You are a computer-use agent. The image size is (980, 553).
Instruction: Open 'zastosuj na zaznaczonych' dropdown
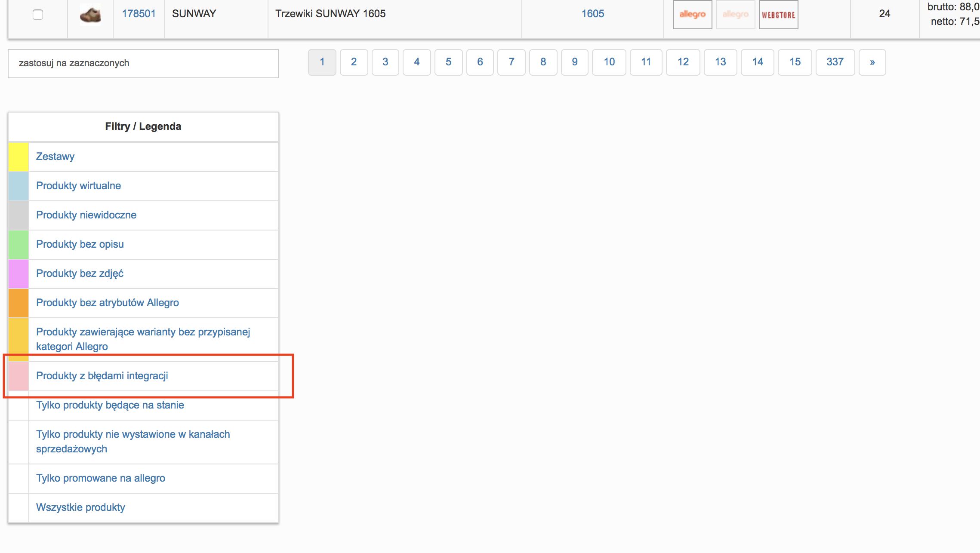pos(143,63)
